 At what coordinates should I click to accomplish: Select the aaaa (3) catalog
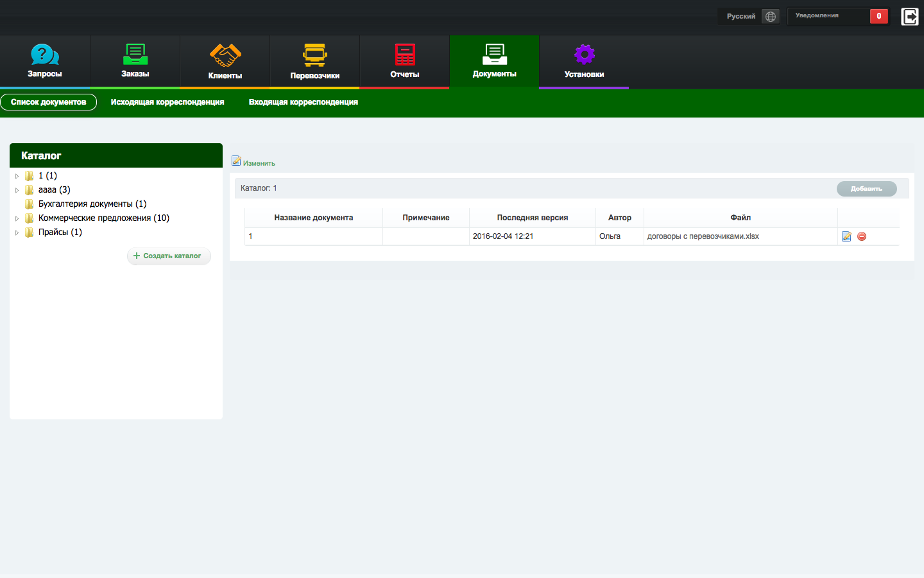[x=55, y=190]
